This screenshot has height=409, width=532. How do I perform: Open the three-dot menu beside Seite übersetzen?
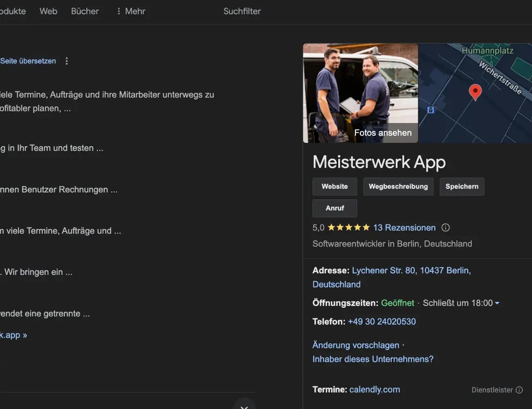click(x=67, y=61)
